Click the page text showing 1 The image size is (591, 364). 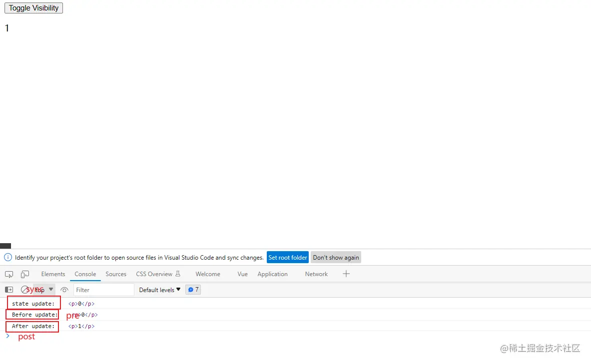pyautogui.click(x=7, y=28)
